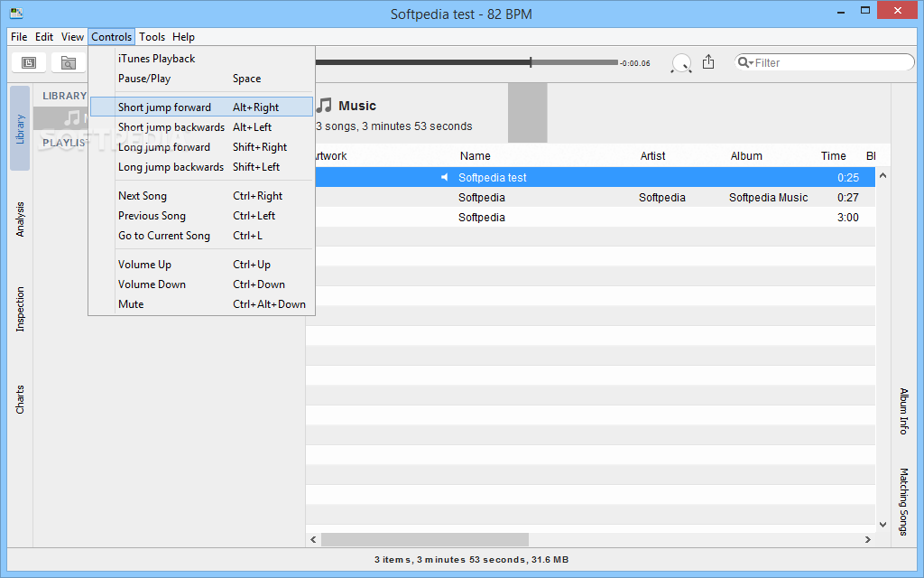924x578 pixels.
Task: Switch to the Analysis side tab
Action: tap(20, 219)
